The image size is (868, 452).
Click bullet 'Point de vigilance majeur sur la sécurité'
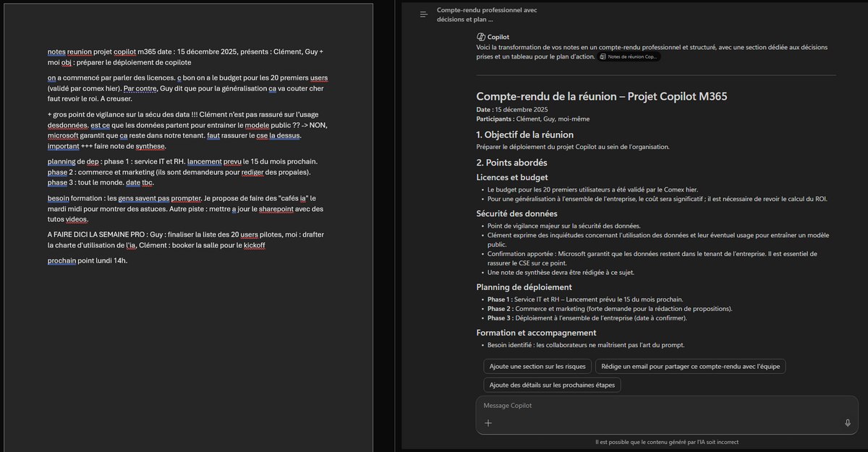[x=563, y=226]
